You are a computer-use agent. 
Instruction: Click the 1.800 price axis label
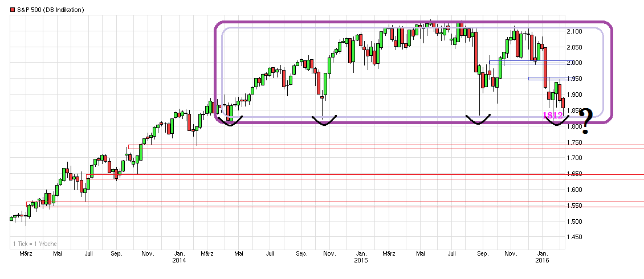point(576,127)
